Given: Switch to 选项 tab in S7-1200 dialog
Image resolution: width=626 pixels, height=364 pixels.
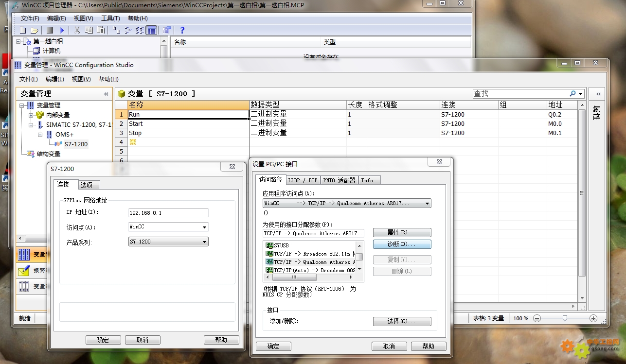Looking at the screenshot, I should 89,185.
